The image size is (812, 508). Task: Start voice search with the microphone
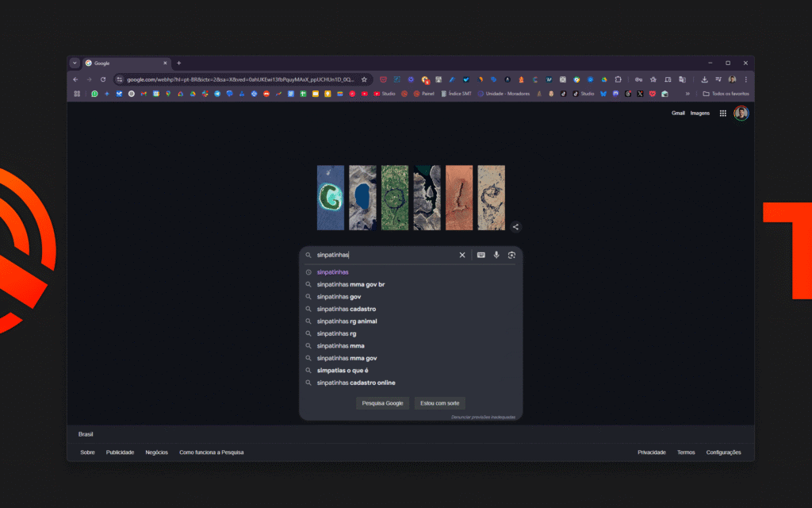coord(496,255)
